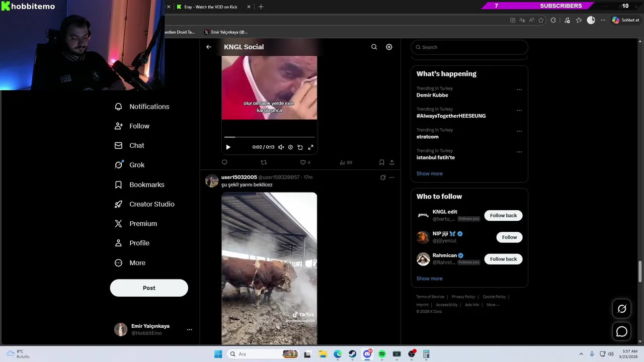The width and height of the screenshot is (644, 362).
Task: Open the bull TikTok video
Action: click(269, 268)
